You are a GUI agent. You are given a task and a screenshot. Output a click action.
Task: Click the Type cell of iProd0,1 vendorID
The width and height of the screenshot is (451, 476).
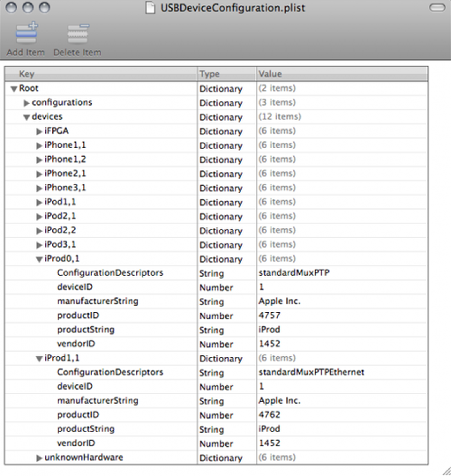tap(216, 344)
